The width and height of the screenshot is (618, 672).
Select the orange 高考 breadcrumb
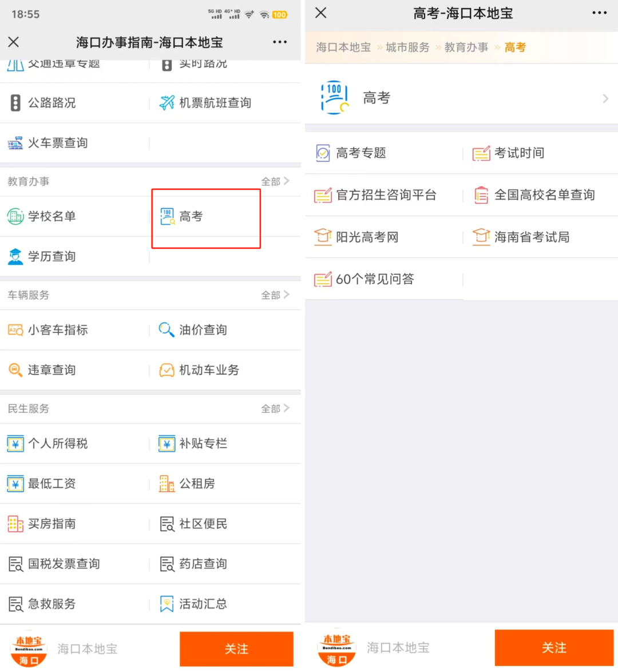tap(514, 47)
